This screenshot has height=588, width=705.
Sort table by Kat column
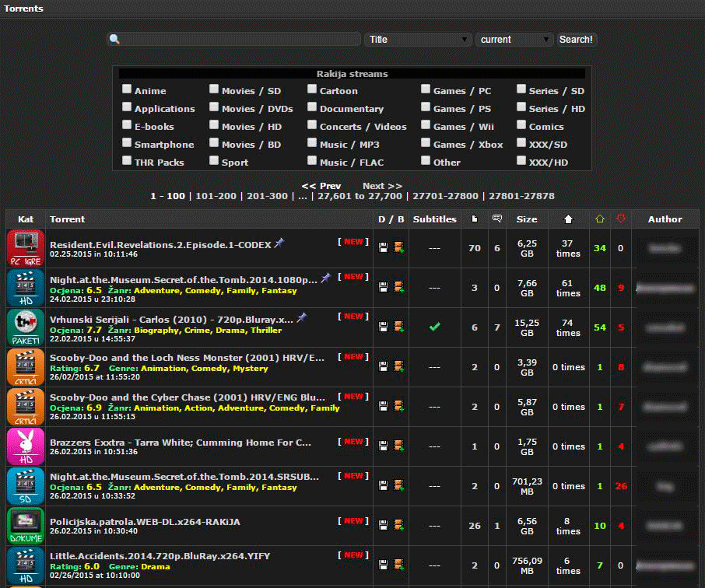(26, 219)
